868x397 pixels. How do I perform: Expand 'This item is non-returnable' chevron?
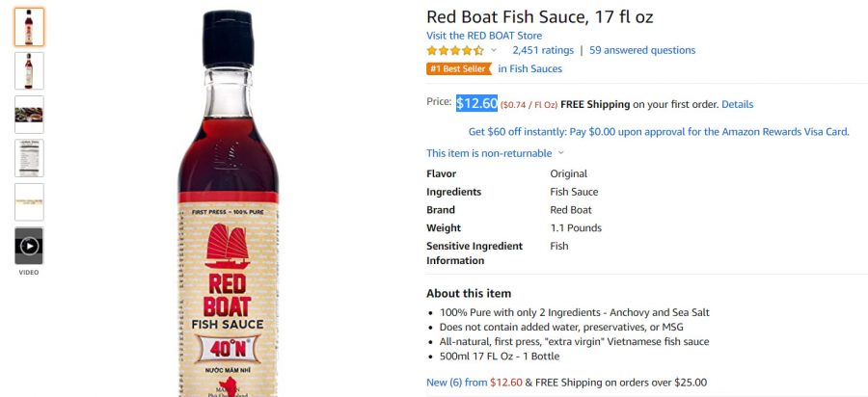(560, 153)
